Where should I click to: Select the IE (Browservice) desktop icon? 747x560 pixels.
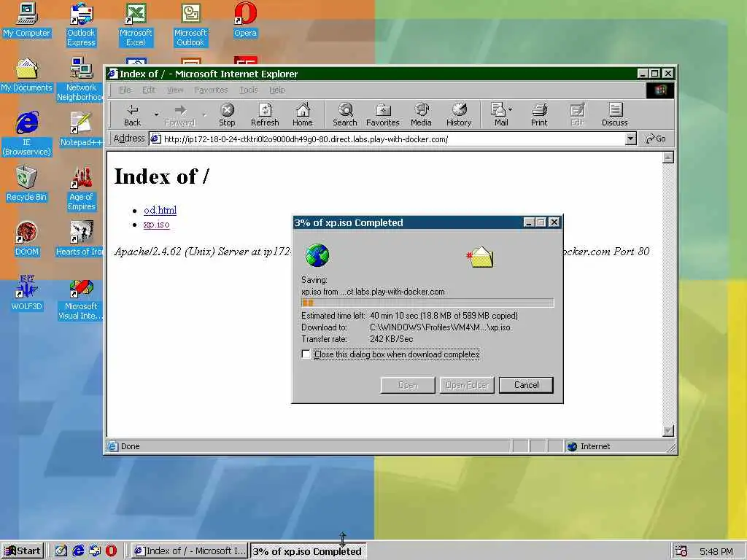27,134
